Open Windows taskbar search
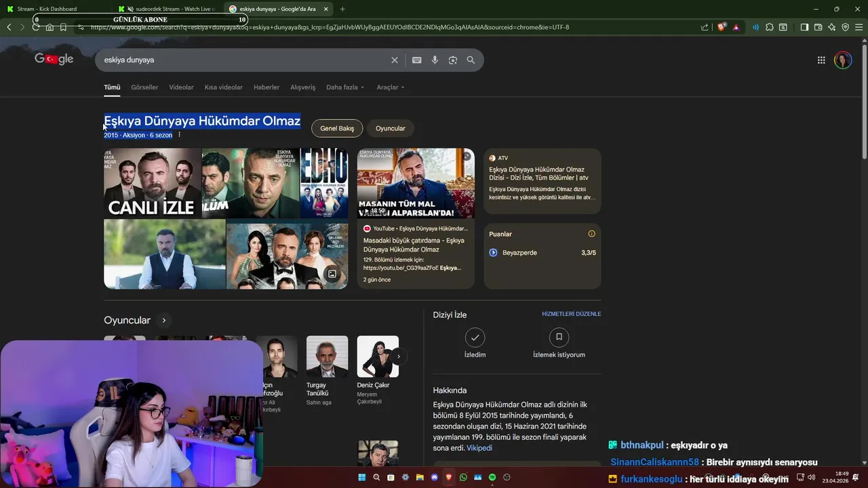The height and width of the screenshot is (488, 868). point(376,477)
